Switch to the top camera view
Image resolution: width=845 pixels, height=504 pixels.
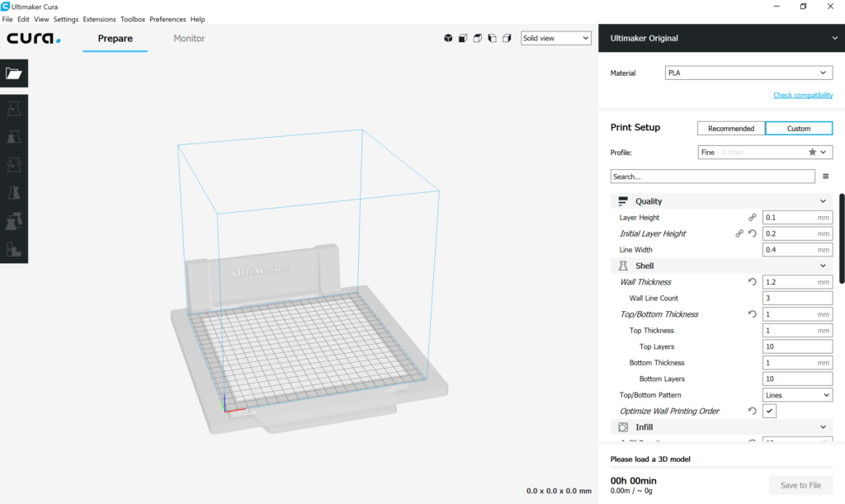tap(477, 38)
